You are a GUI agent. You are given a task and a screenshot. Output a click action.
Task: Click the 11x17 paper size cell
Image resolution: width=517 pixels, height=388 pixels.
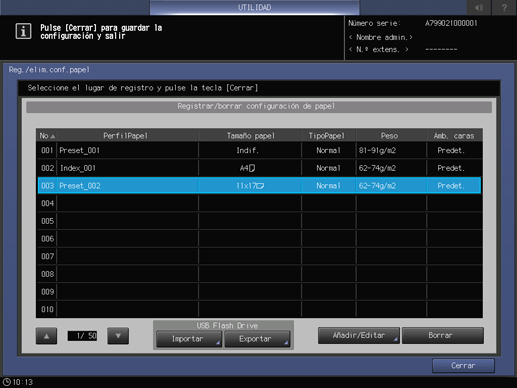pos(250,186)
